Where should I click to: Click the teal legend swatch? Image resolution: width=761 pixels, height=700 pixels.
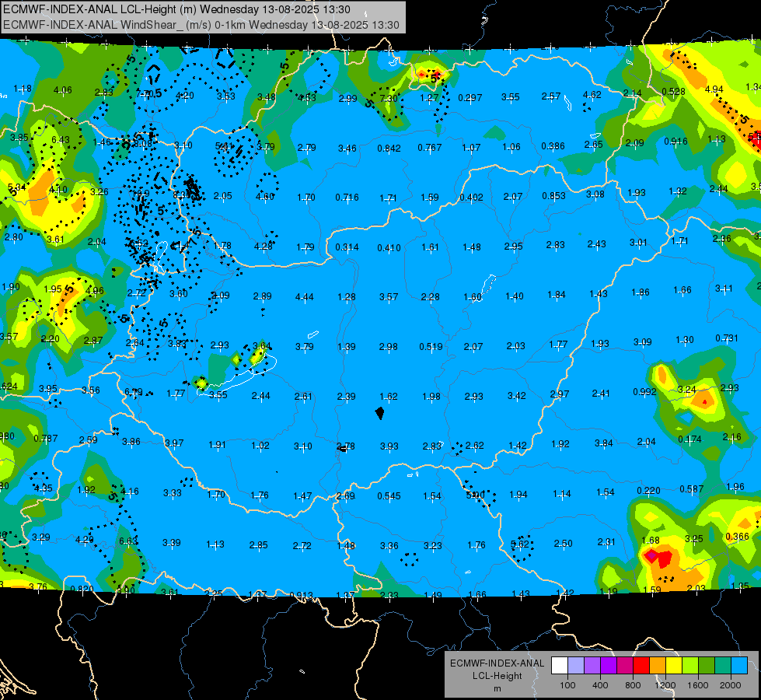click(x=723, y=666)
